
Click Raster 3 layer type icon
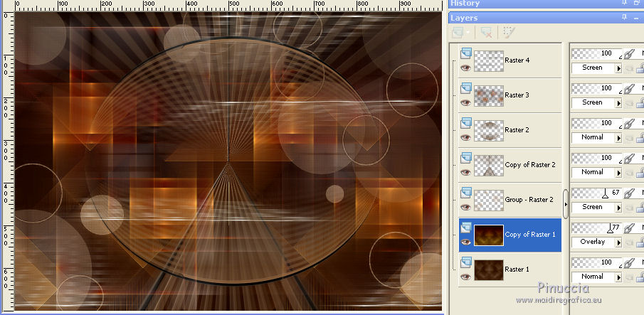pyautogui.click(x=466, y=88)
